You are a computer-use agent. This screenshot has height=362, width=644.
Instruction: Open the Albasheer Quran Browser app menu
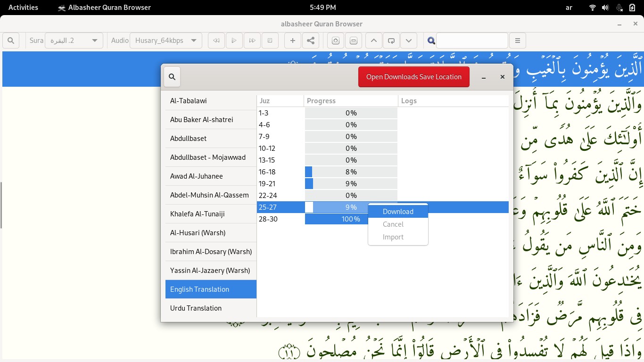pos(104,7)
